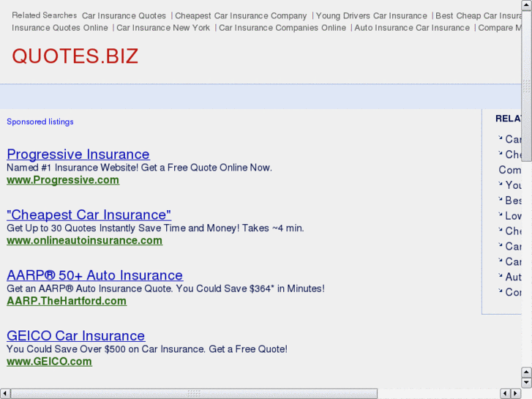The image size is (532, 399).
Task: Click the bullet arrow icon beside sidebar "Aut"
Action: pos(500,275)
